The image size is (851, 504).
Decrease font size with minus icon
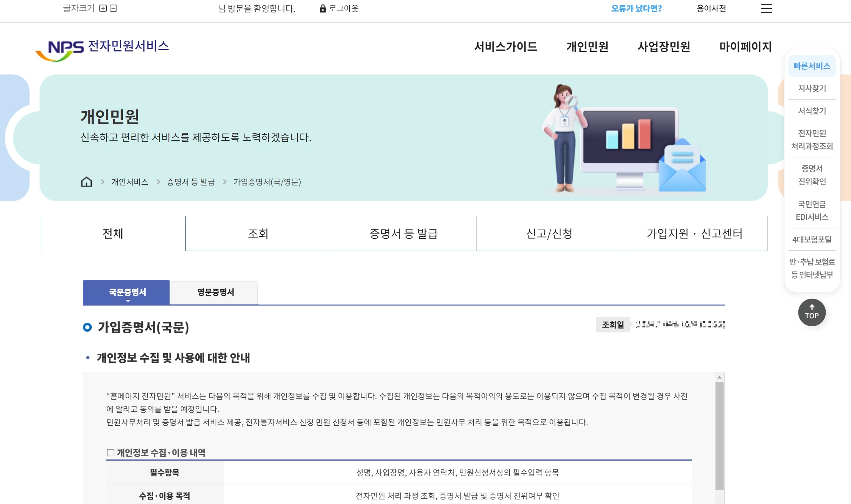113,8
